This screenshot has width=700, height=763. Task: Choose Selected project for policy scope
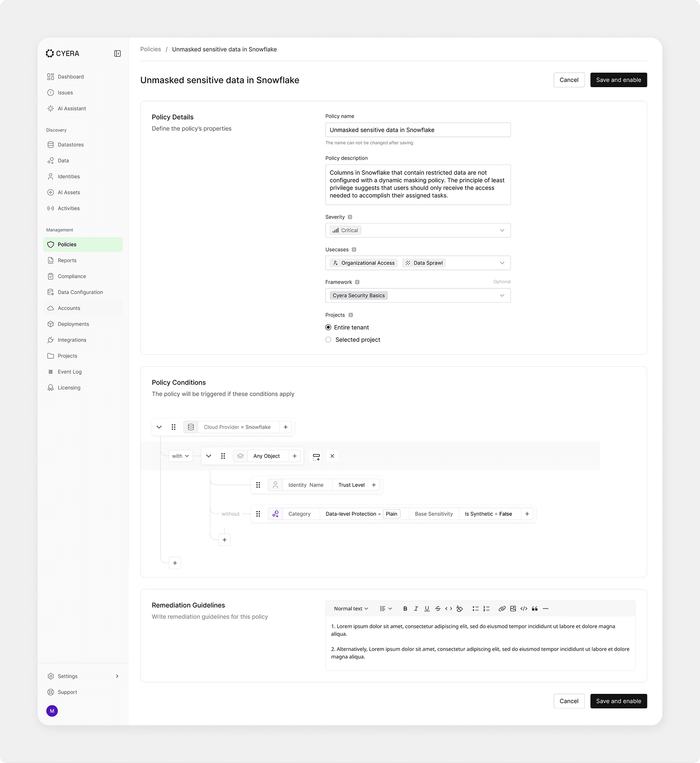[328, 339]
